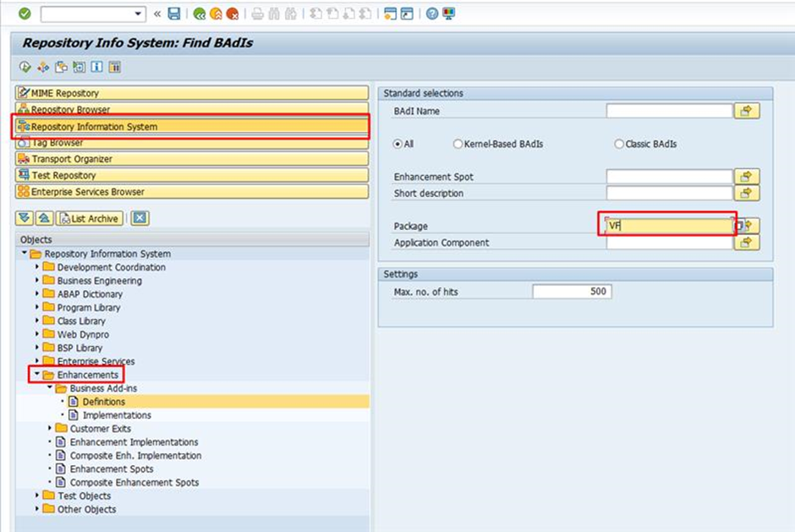Click the Max. no. of hits field
795x532 pixels.
572,292
